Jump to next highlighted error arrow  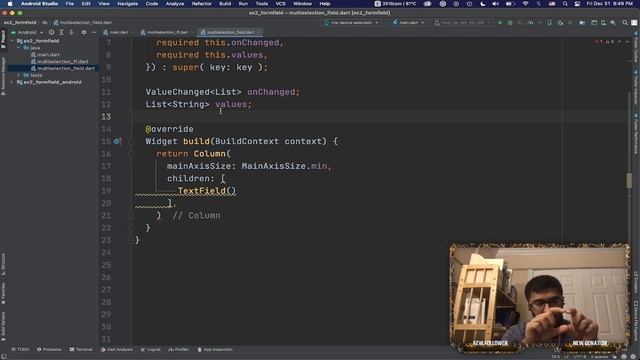pyautogui.click(x=627, y=42)
